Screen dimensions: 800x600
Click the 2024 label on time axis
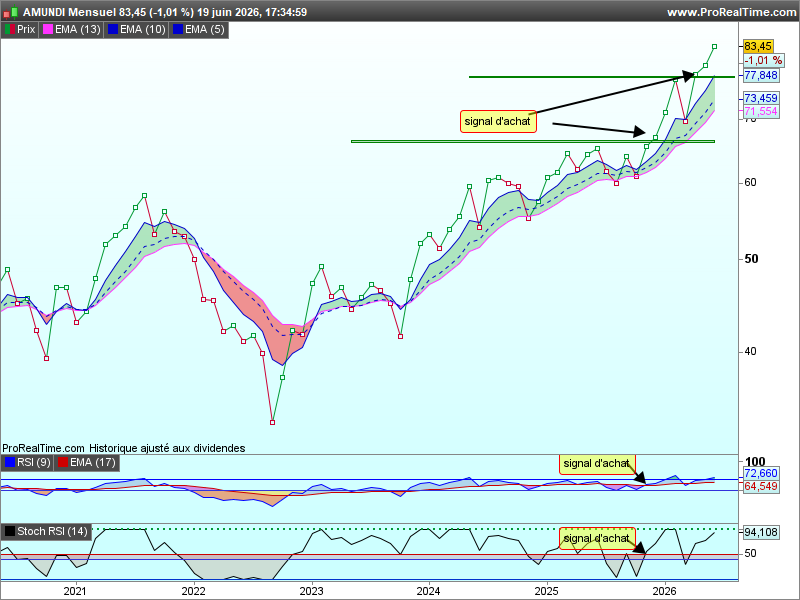[x=429, y=591]
